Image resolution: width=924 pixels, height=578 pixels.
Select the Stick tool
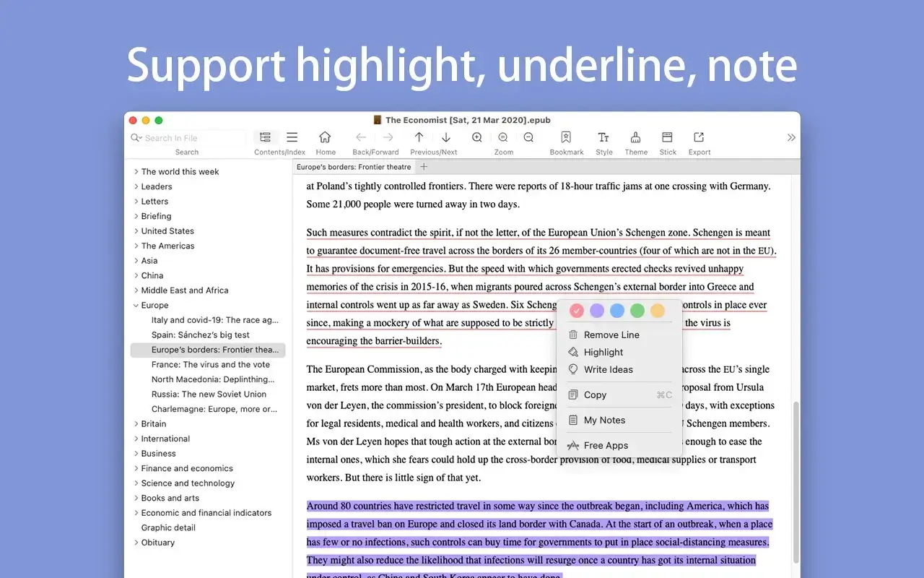667,137
